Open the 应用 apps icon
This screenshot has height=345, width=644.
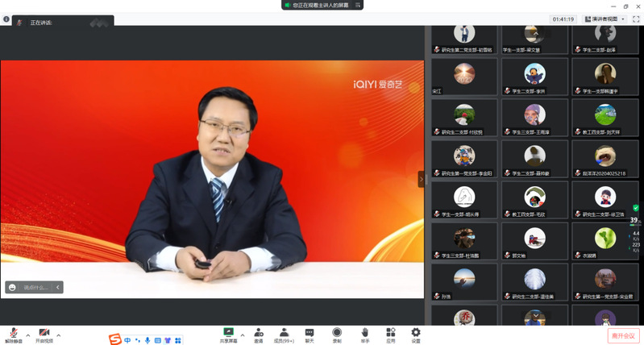pos(390,335)
